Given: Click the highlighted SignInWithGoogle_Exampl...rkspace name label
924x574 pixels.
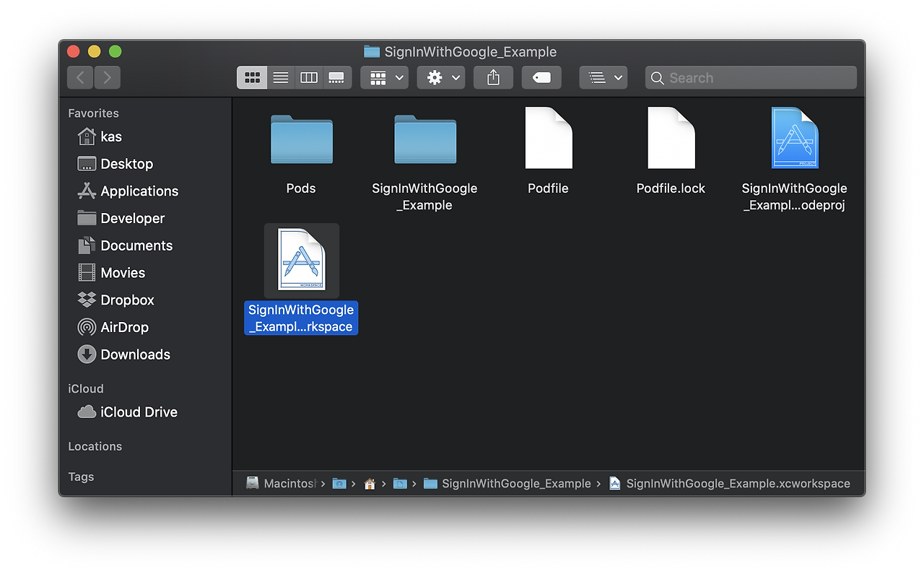Looking at the screenshot, I should pos(301,318).
